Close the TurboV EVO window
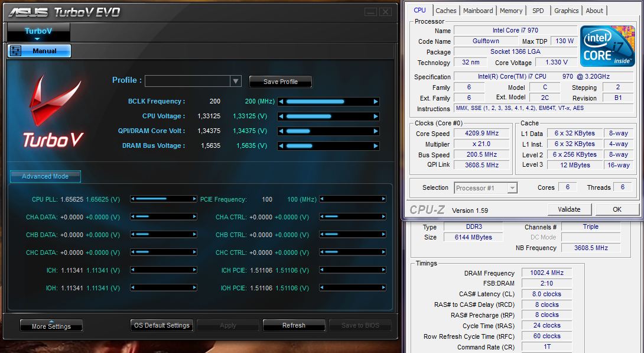 [385, 12]
